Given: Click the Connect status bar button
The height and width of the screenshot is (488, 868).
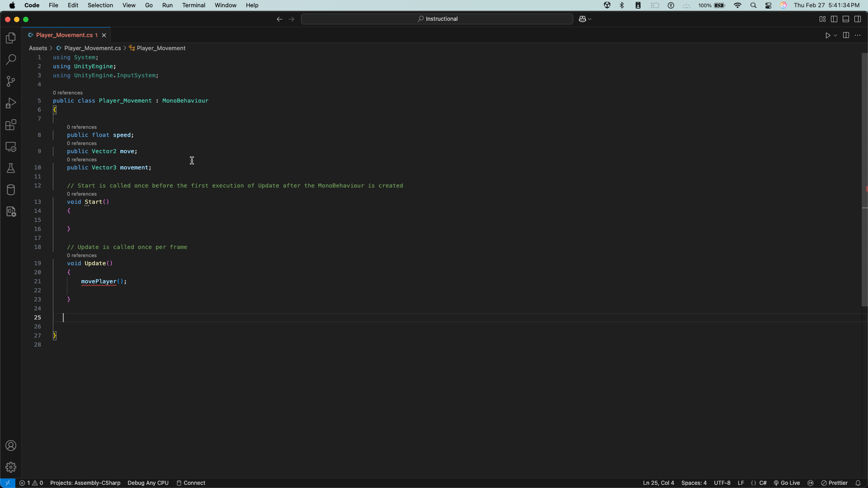Looking at the screenshot, I should (191, 483).
